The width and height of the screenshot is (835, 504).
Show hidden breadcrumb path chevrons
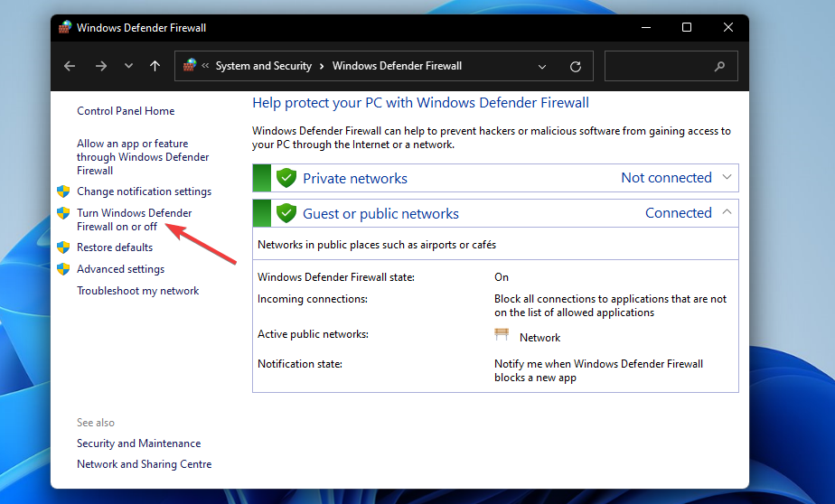205,65
